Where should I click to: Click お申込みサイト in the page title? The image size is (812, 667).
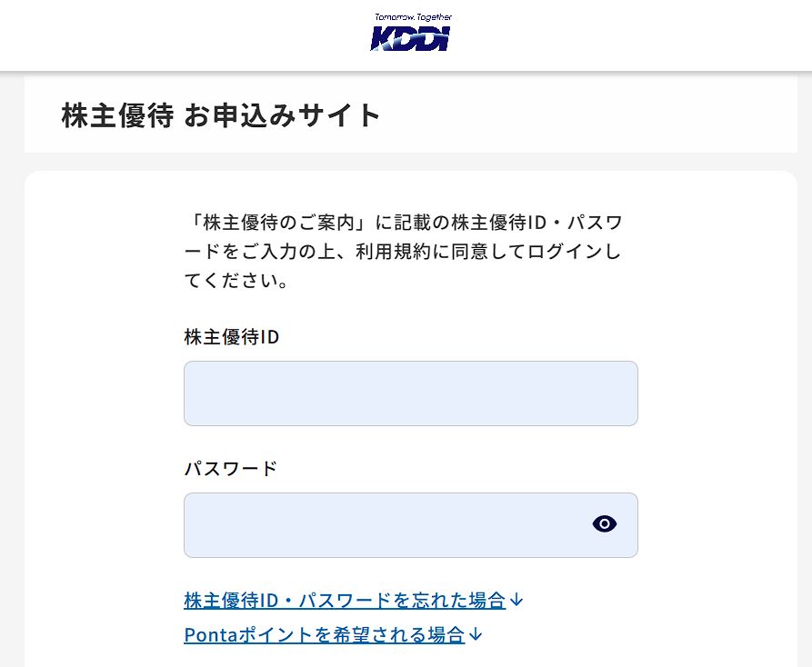[x=282, y=115]
